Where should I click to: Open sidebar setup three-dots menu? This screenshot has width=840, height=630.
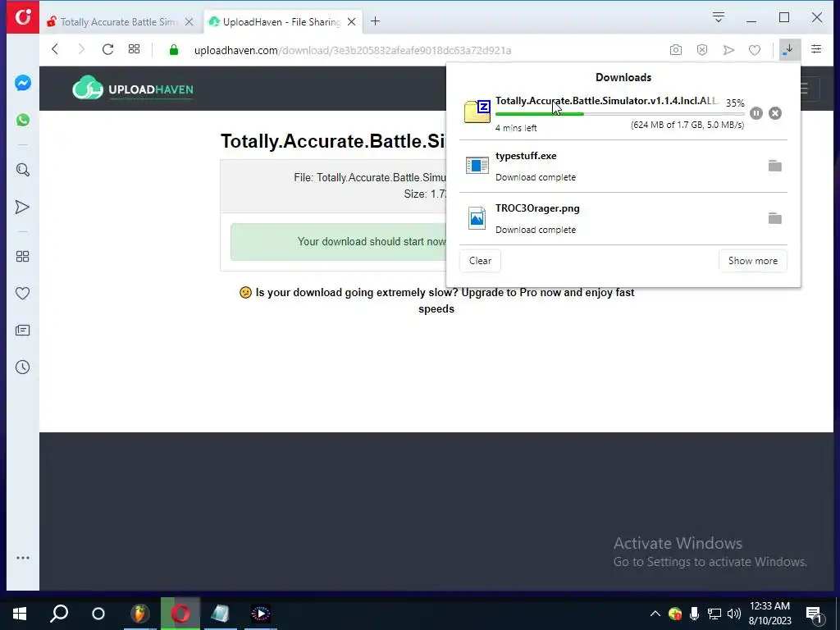click(22, 558)
